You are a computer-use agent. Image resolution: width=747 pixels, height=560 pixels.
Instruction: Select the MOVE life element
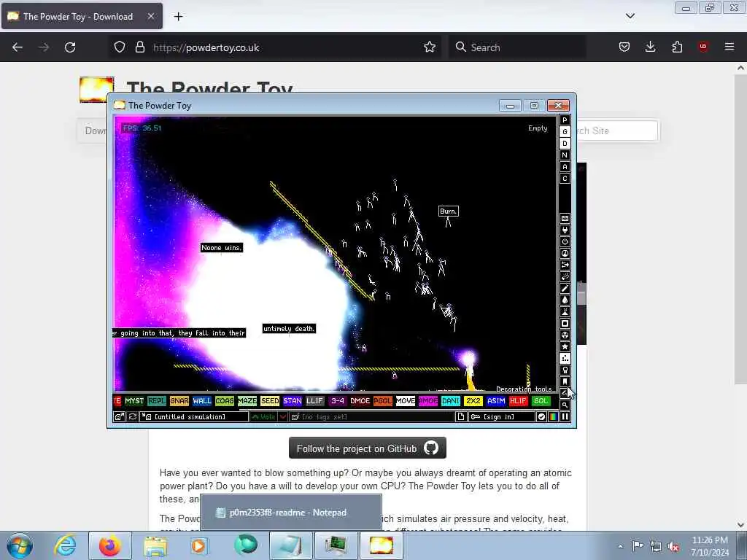click(406, 401)
